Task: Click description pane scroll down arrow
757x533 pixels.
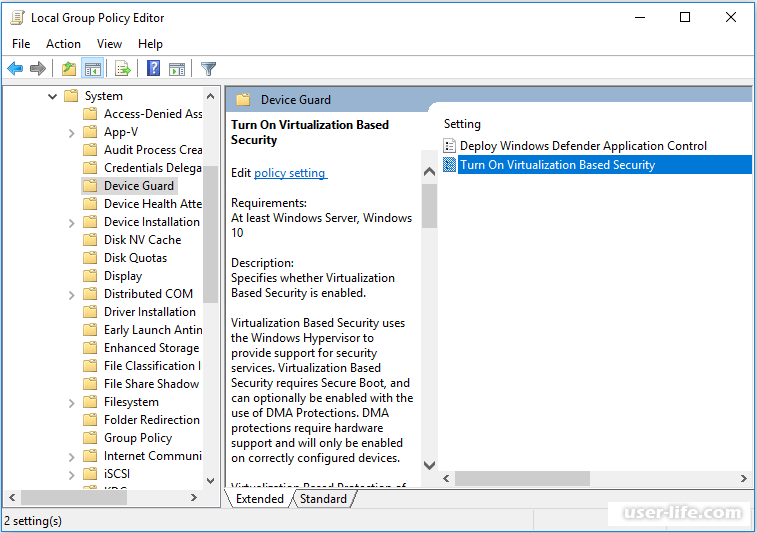Action: pyautogui.click(x=429, y=465)
